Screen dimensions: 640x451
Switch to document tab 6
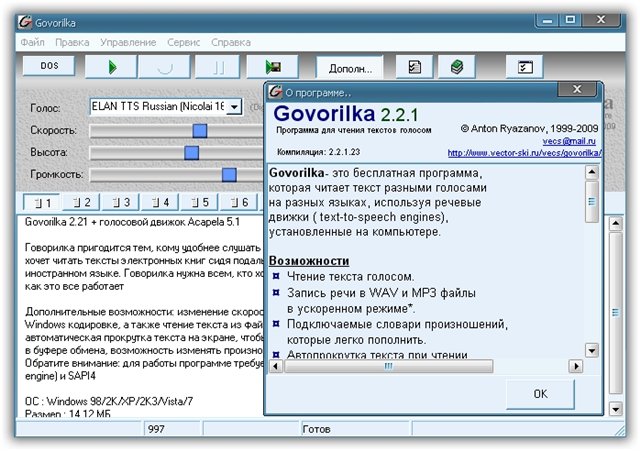[239, 202]
